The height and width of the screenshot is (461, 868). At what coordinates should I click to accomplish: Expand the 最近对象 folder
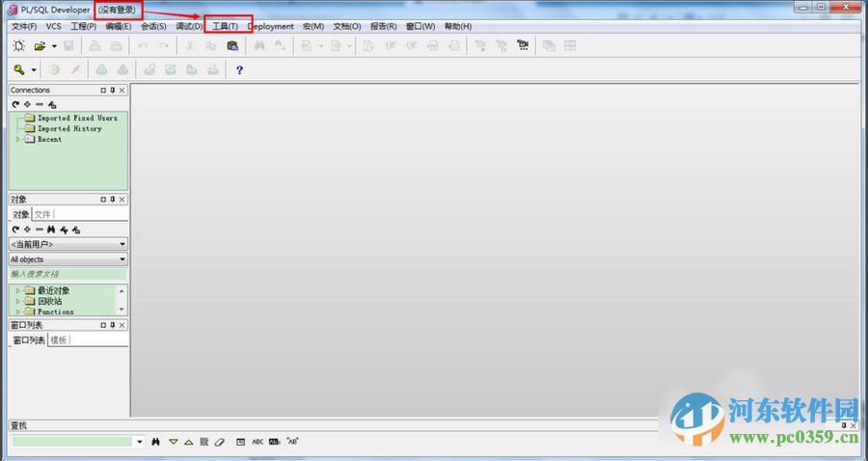point(18,290)
